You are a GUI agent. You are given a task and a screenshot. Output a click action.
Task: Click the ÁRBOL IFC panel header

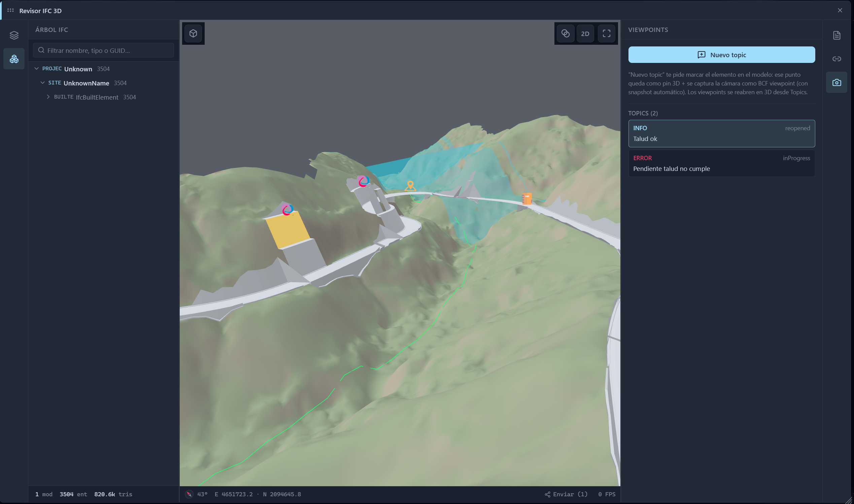click(52, 30)
